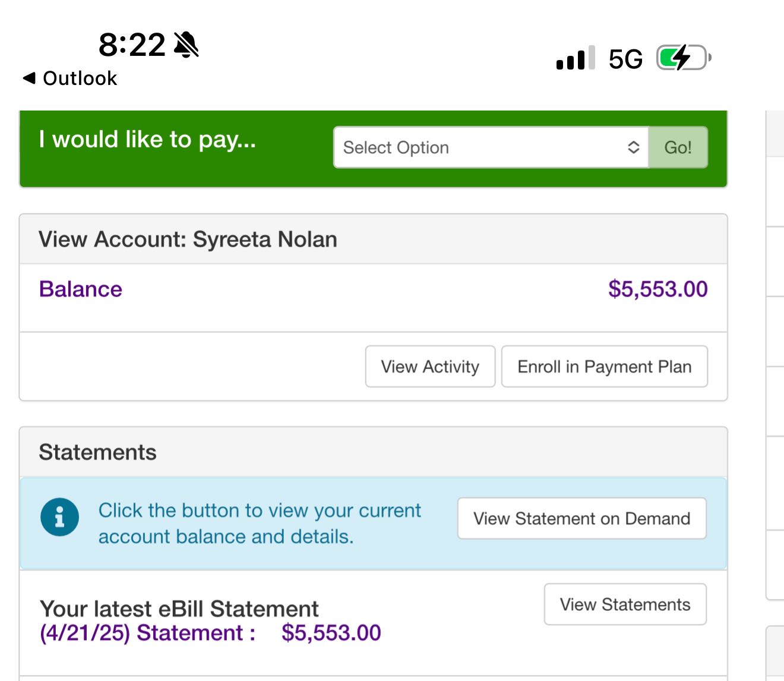Open the (4/21/25) Statement link

coord(147,633)
